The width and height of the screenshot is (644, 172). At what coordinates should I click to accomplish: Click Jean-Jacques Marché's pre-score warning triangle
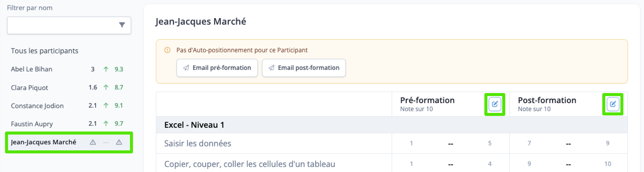point(93,142)
